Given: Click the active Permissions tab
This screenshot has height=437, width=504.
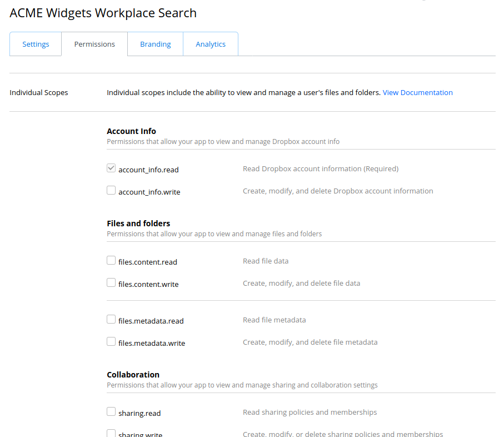Looking at the screenshot, I should (94, 44).
